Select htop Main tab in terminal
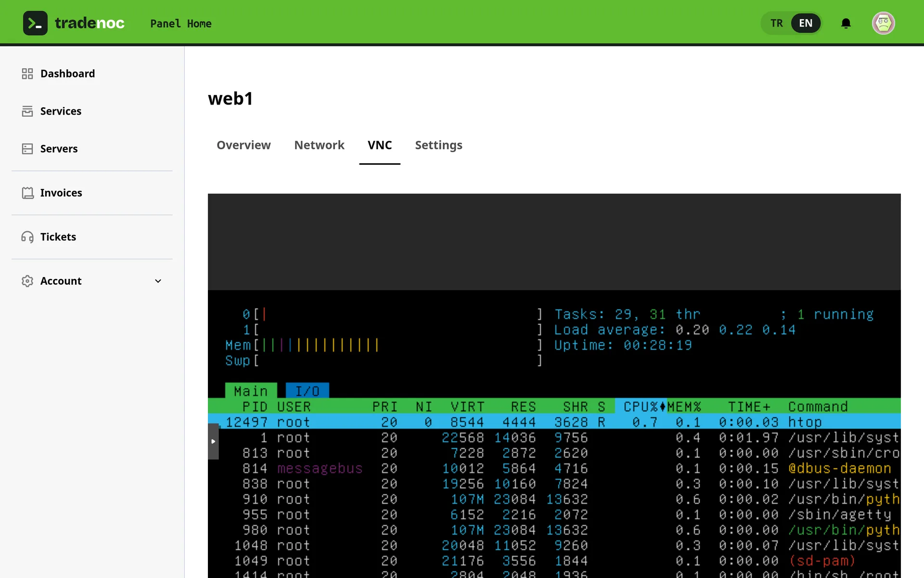The image size is (924, 578). pyautogui.click(x=251, y=391)
